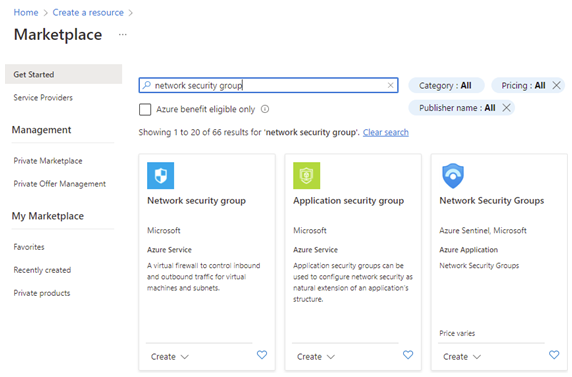Click the Application security group green icon
The width and height of the screenshot is (572, 377).
pyautogui.click(x=306, y=176)
